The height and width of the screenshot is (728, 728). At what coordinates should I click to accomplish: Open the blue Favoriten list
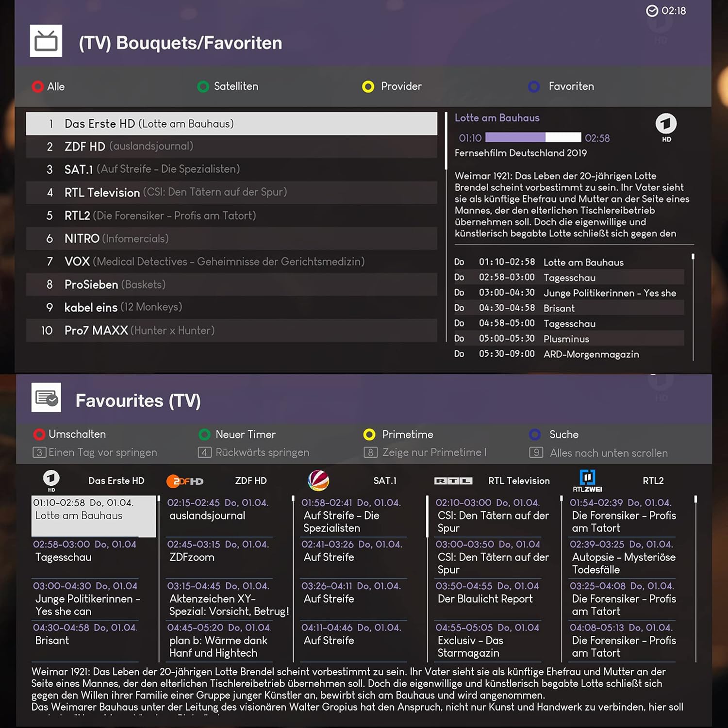pyautogui.click(x=562, y=86)
